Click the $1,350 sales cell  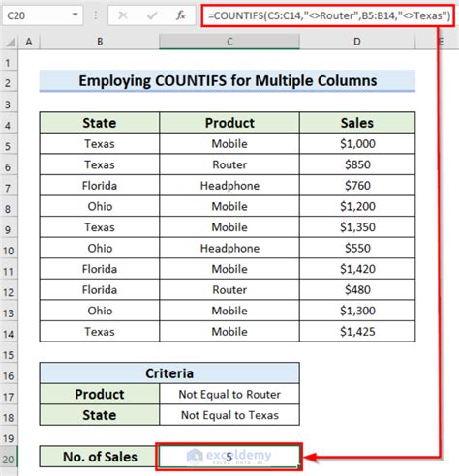[357, 227]
